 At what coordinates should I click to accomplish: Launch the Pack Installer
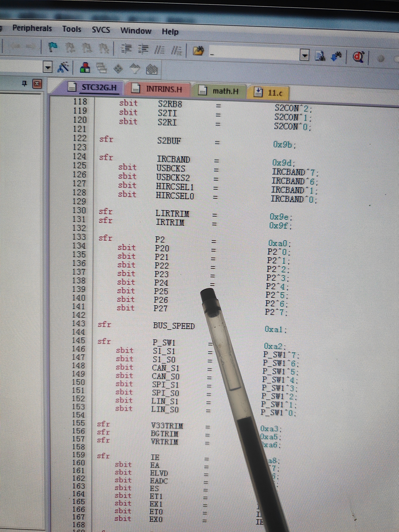click(152, 70)
